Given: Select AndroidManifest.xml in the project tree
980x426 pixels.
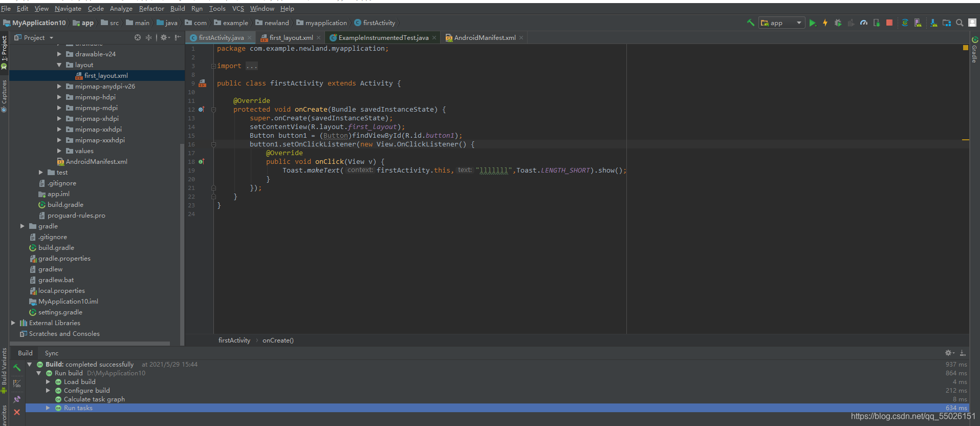Looking at the screenshot, I should 96,162.
